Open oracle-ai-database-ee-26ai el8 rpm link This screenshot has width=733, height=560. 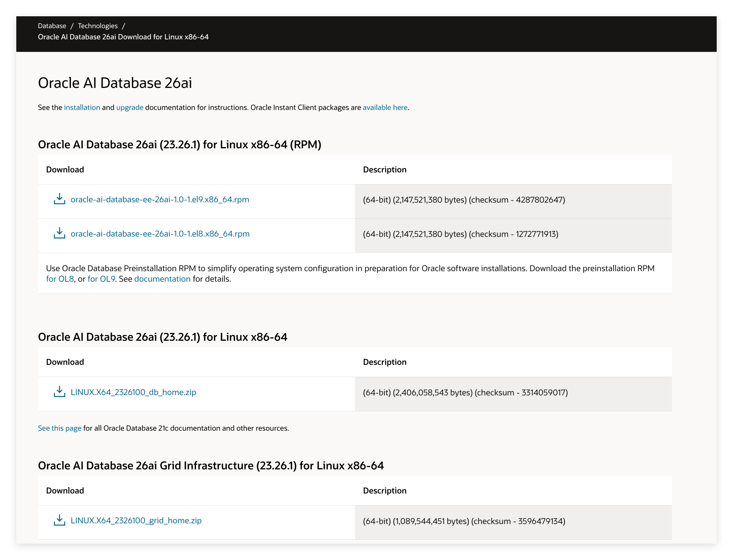(x=160, y=234)
